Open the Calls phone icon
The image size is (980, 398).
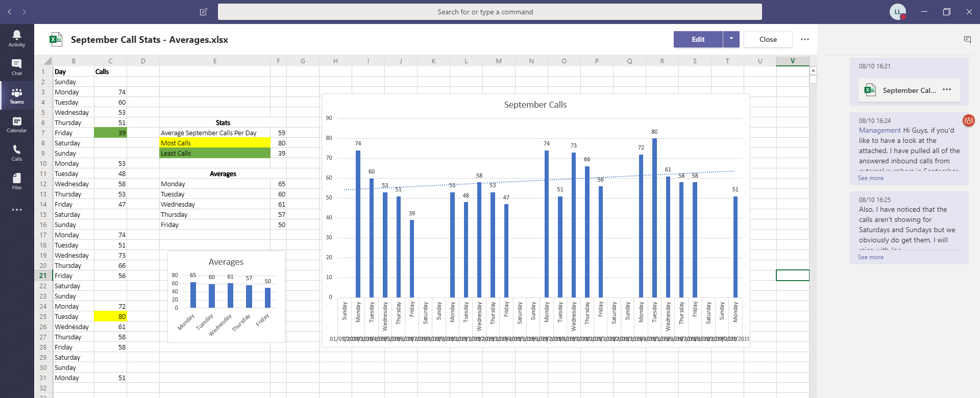coord(17,153)
